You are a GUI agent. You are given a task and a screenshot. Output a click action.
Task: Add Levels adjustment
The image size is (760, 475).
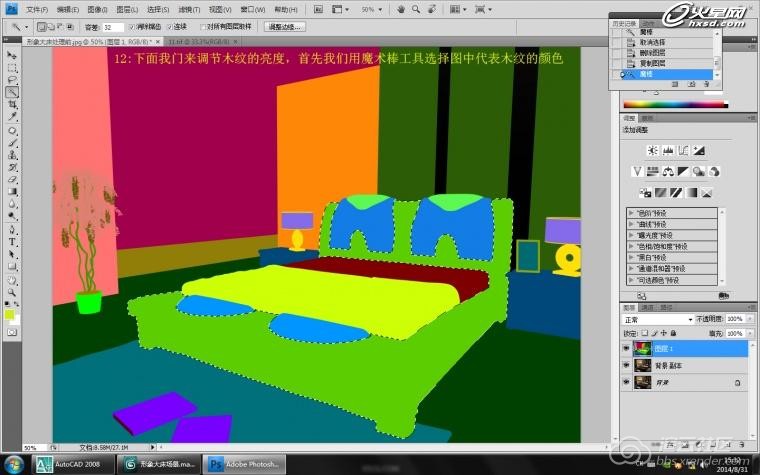coord(668,150)
